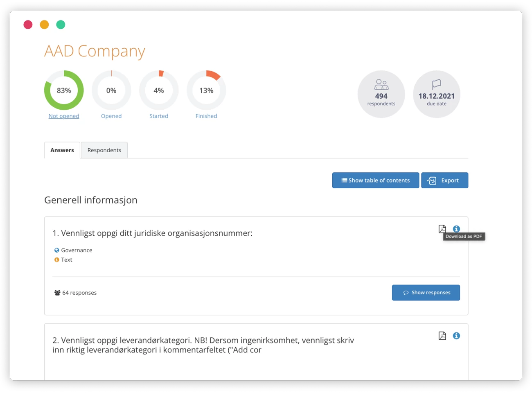Click the Download as PDF tooltip
The image size is (532, 393).
pyautogui.click(x=464, y=236)
